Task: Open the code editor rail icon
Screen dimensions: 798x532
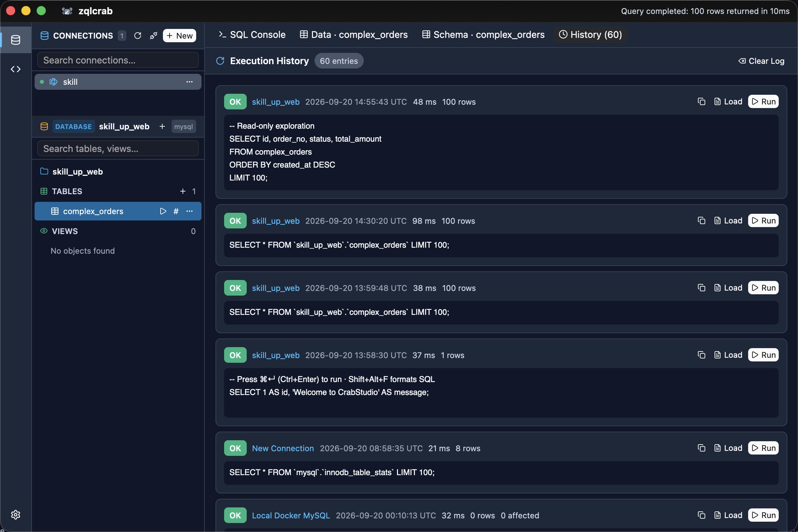Action: coord(16,69)
